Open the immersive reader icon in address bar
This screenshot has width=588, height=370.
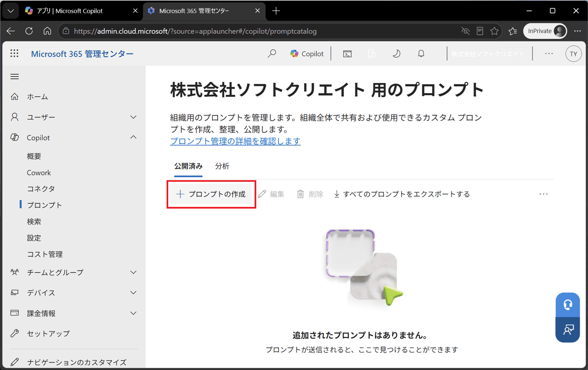480,31
